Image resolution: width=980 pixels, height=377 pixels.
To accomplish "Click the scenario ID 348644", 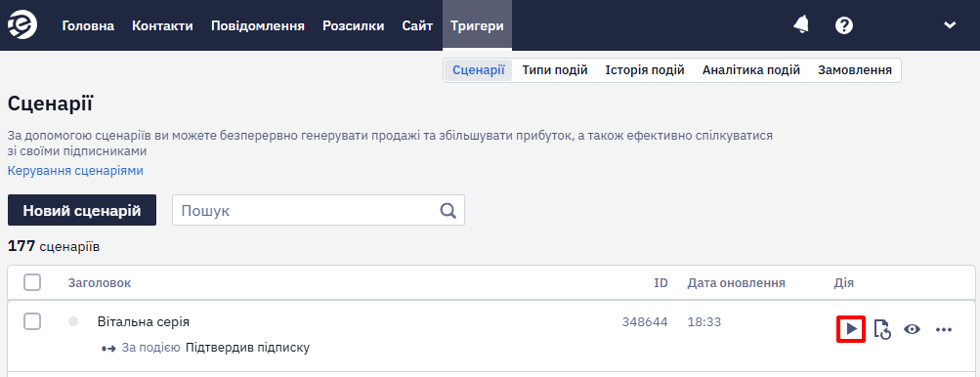I will coord(644,322).
